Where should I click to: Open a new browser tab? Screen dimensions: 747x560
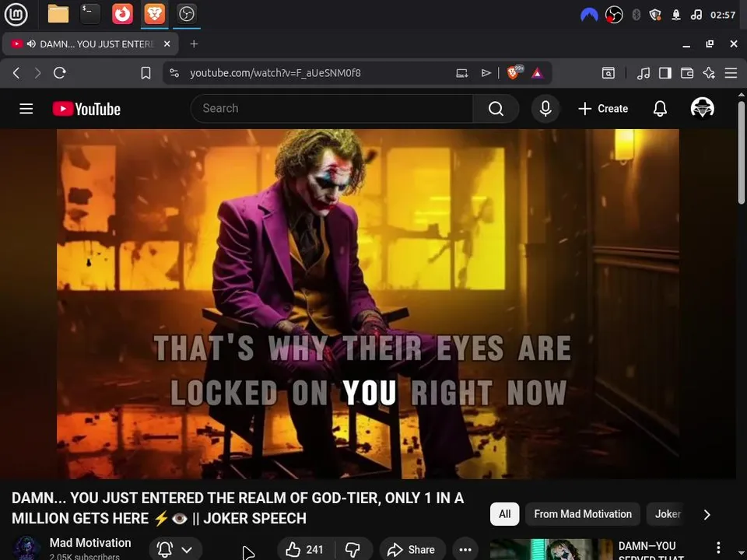coord(194,44)
